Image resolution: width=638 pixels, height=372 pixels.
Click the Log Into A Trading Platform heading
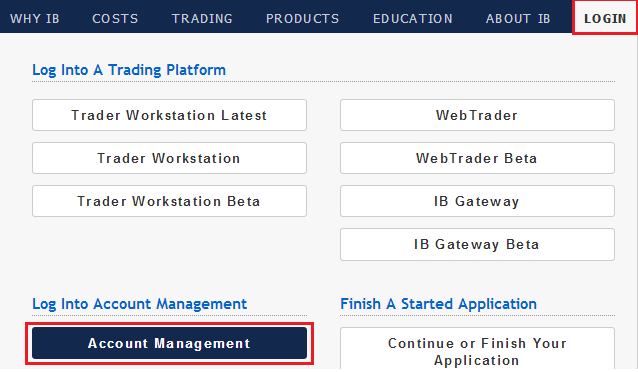[129, 70]
